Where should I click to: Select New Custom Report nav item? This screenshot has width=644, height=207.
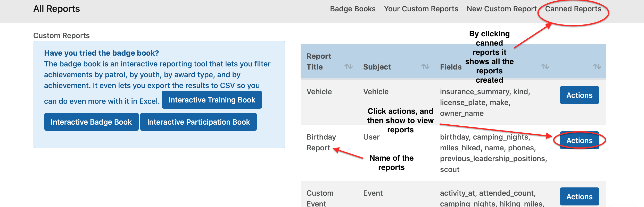[x=501, y=9]
